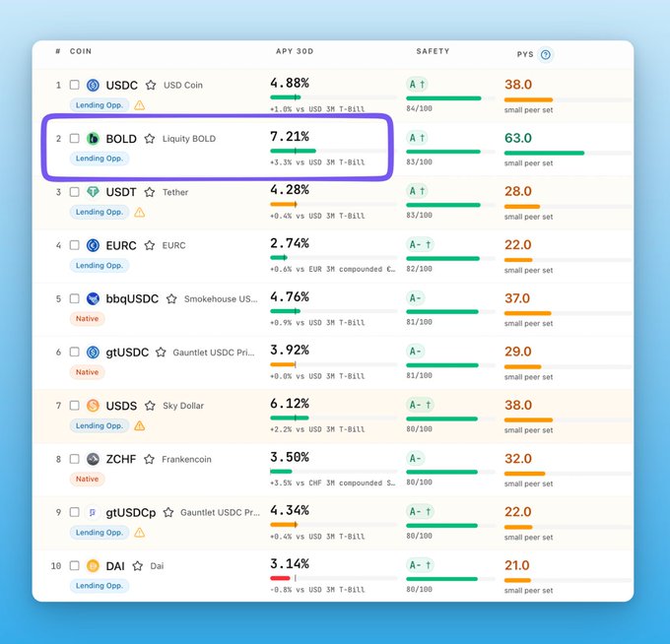Click the ZCHF coin logo
670x644 pixels.
[93, 459]
